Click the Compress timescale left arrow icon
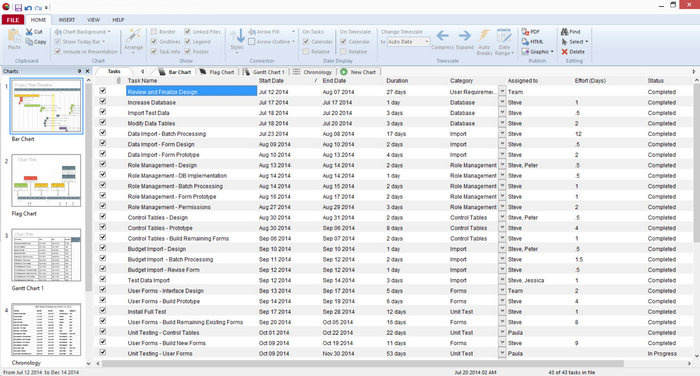Screen dimensions: 700x376 coord(442,36)
